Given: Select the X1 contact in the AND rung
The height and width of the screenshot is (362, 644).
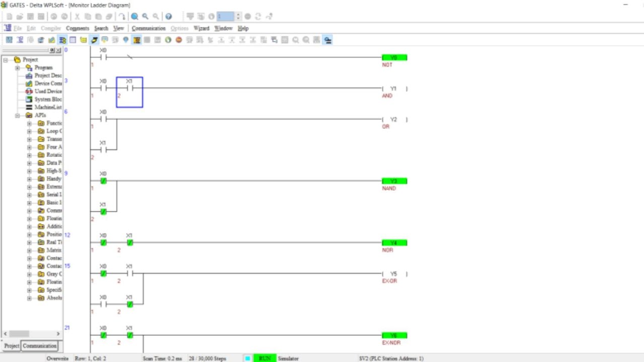Looking at the screenshot, I should click(129, 88).
